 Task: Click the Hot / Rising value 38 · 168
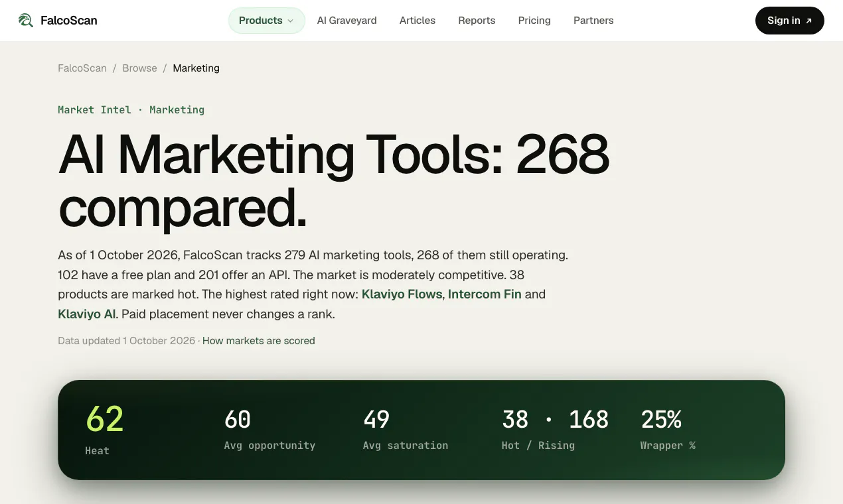click(555, 419)
